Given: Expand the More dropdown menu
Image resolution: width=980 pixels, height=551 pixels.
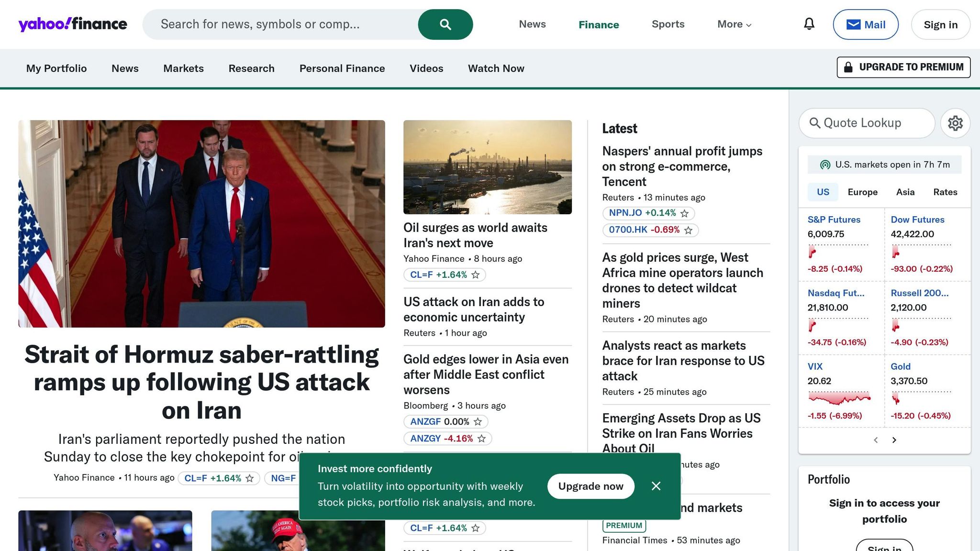Looking at the screenshot, I should pos(735,24).
